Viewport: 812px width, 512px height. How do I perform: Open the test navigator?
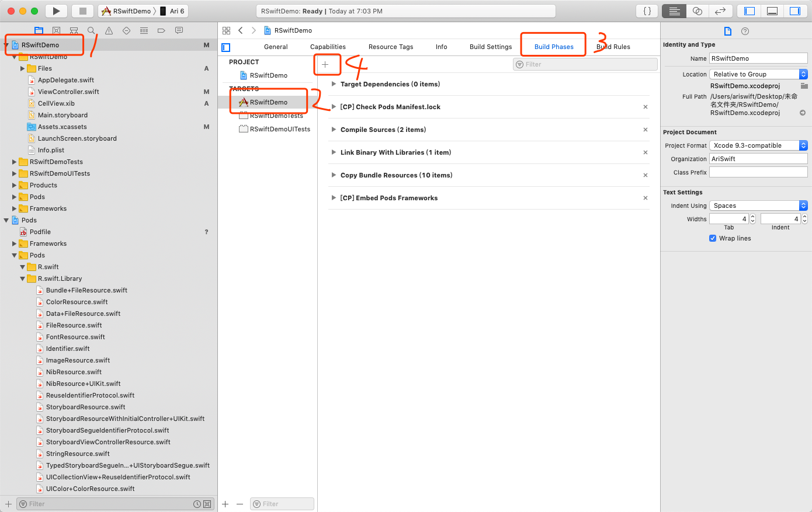126,30
